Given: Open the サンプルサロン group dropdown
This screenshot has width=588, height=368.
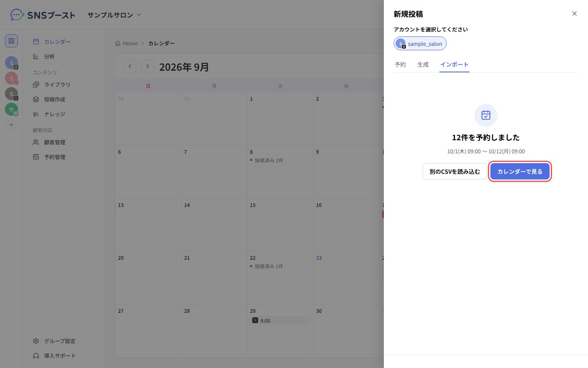Looking at the screenshot, I should (114, 15).
